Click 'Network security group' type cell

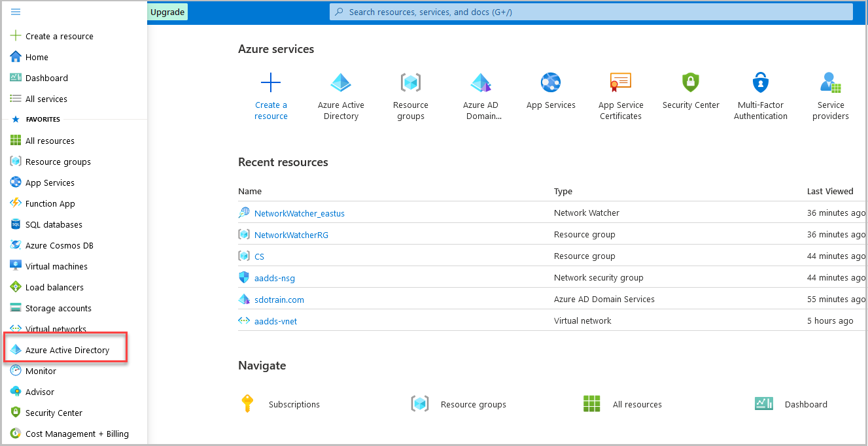click(599, 278)
